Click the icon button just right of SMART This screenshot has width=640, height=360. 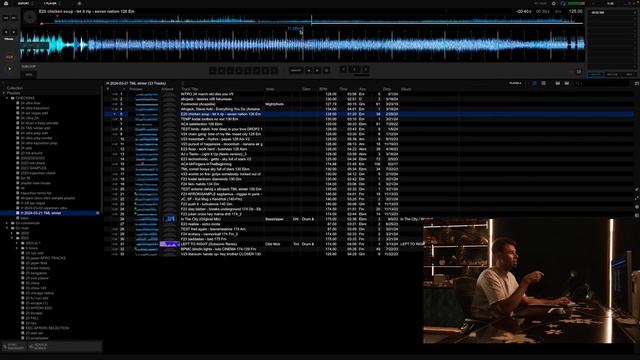309,71
